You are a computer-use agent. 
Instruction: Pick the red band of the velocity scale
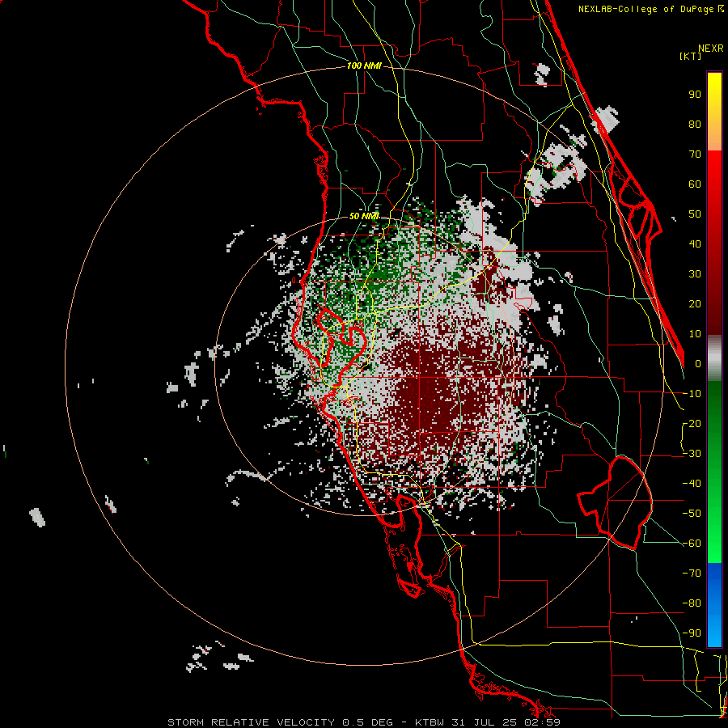pos(714,241)
